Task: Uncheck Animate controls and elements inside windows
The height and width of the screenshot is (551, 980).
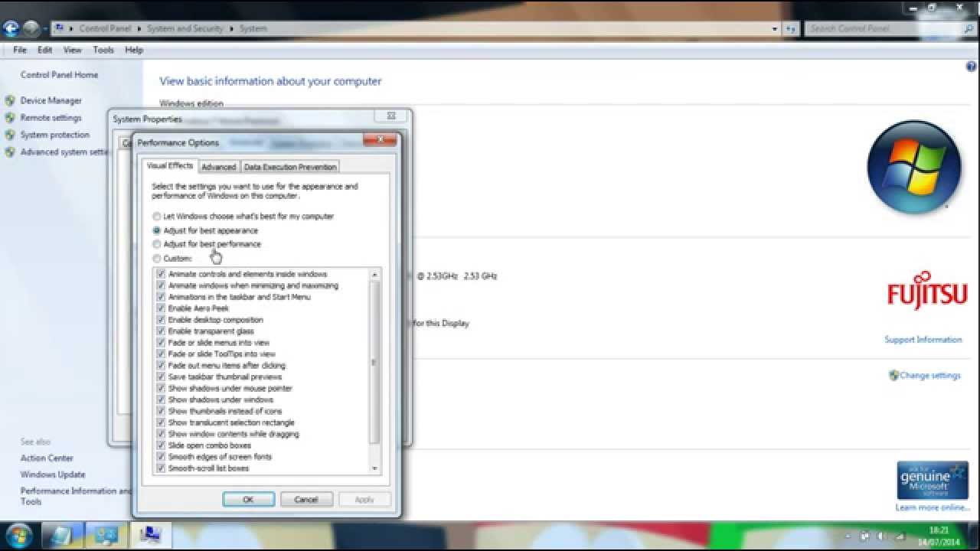Action: point(161,274)
